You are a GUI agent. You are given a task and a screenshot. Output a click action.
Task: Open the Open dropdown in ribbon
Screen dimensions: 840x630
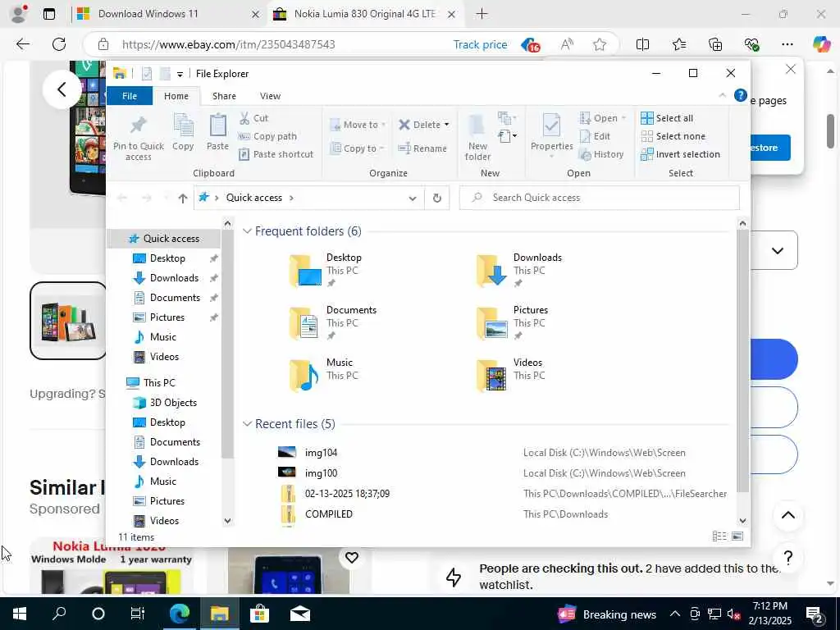click(603, 118)
